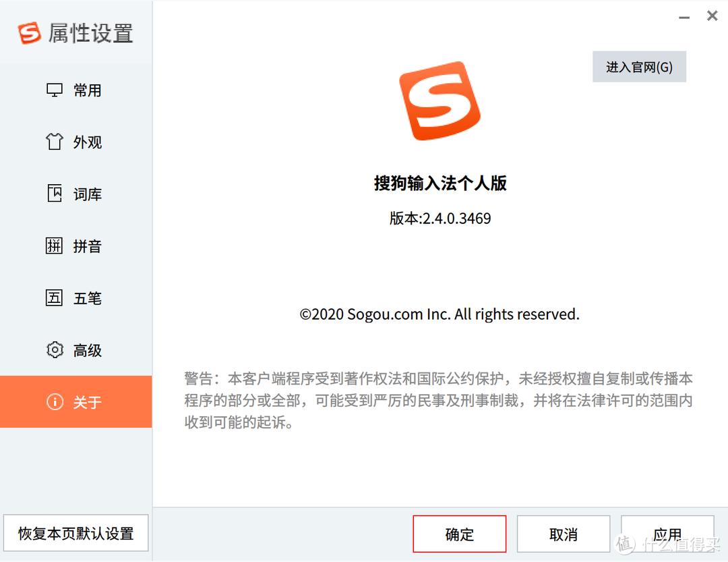
Task: Open the 五笔 Wubi input icon
Action: coord(53,298)
